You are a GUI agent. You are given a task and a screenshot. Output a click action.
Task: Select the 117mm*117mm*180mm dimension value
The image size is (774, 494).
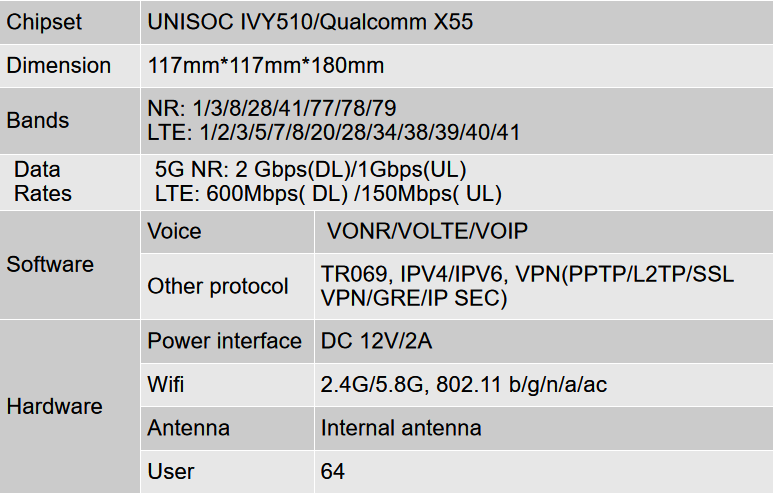[x=266, y=66]
